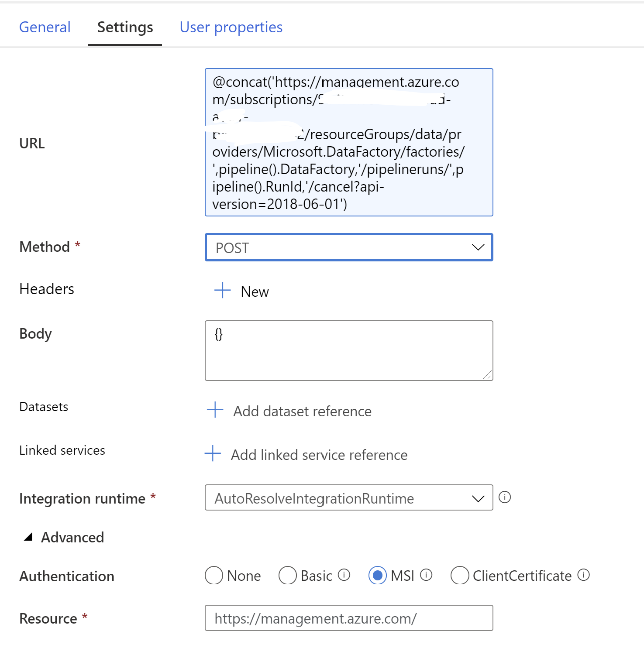Select None authentication radio button

point(214,575)
